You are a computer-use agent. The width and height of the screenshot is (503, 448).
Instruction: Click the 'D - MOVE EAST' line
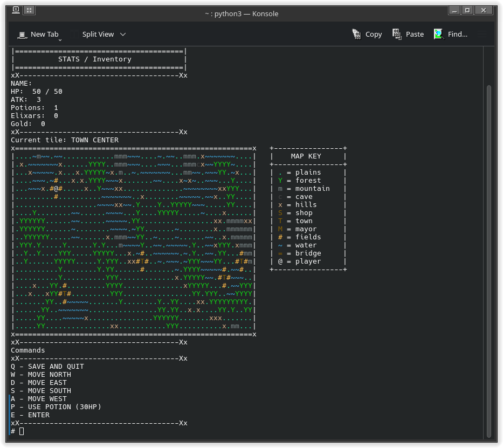pos(39,383)
